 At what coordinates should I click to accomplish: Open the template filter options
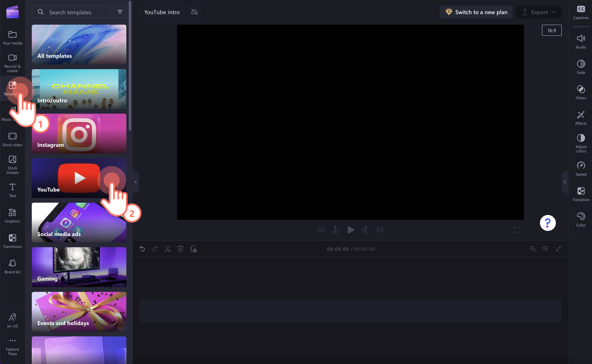click(x=120, y=12)
